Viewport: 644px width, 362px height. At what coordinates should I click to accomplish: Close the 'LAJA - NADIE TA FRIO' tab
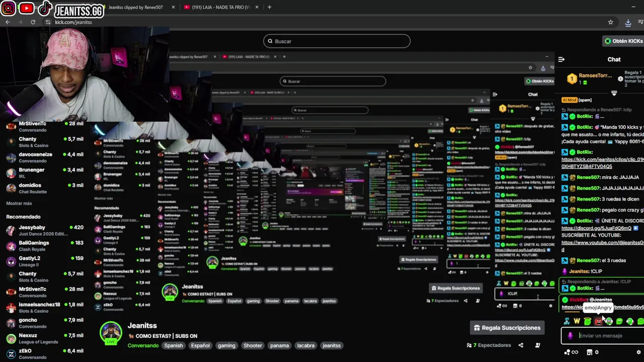pyautogui.click(x=257, y=7)
